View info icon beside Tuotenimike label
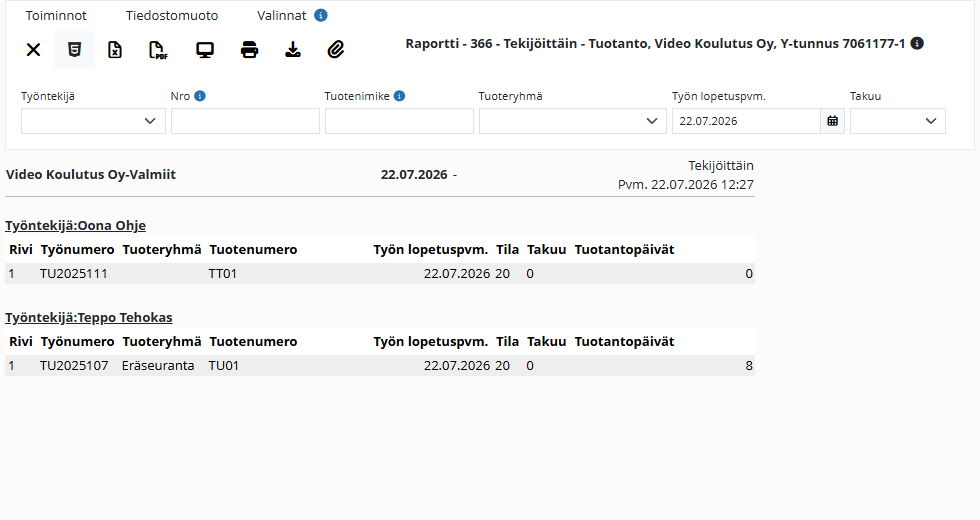This screenshot has width=980, height=520. [x=399, y=96]
